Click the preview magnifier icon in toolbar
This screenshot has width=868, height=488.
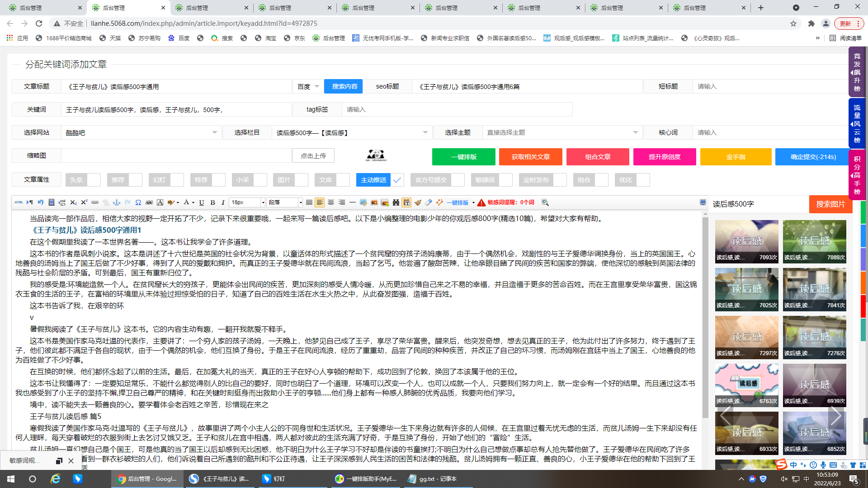[545, 202]
